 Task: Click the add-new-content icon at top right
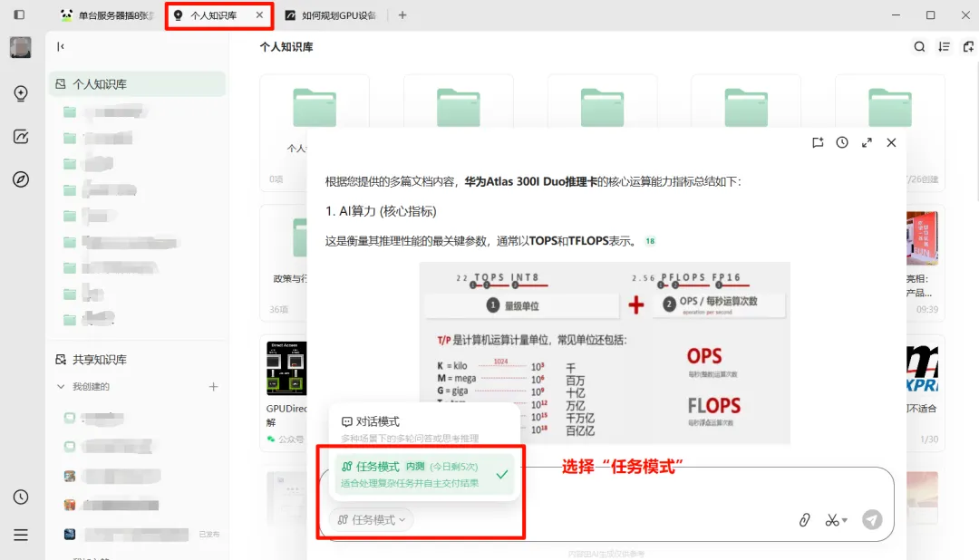(x=968, y=47)
